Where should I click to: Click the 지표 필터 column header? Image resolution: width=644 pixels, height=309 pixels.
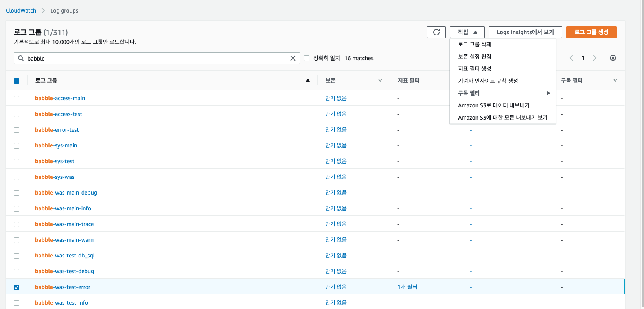point(408,80)
